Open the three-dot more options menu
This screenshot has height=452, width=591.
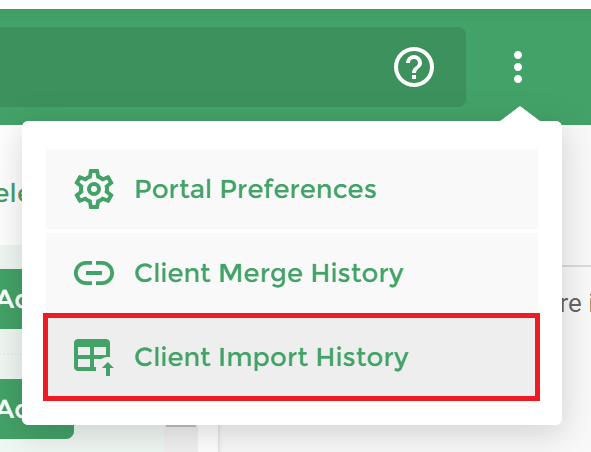(518, 67)
